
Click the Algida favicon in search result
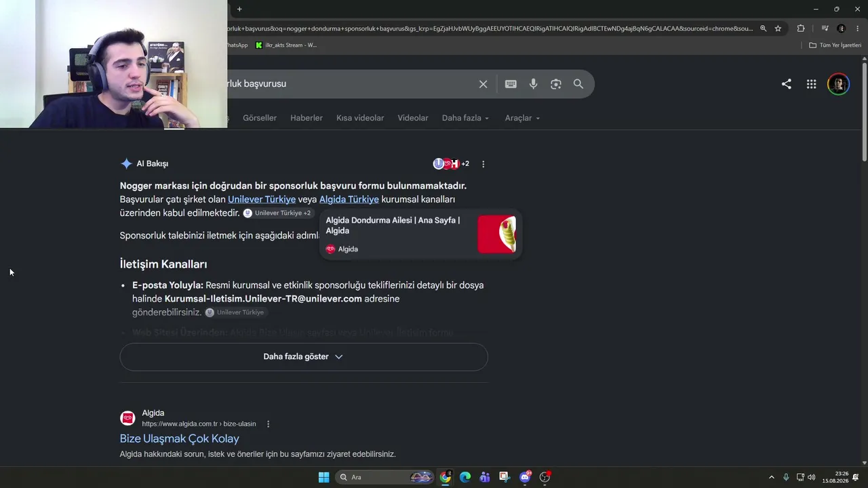(127, 418)
